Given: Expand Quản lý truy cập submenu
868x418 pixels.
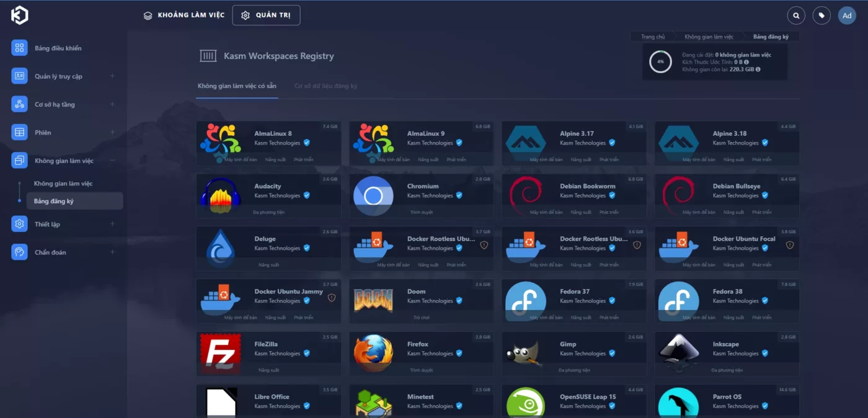Looking at the screenshot, I should tap(112, 76).
